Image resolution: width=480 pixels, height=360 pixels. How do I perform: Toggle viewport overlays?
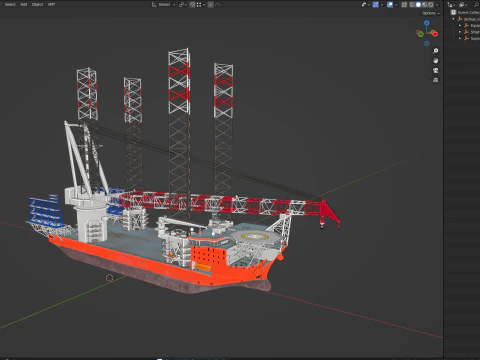(x=390, y=5)
